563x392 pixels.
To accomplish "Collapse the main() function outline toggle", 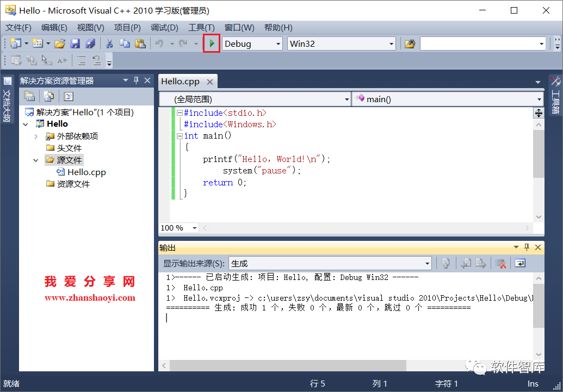I will 180,136.
